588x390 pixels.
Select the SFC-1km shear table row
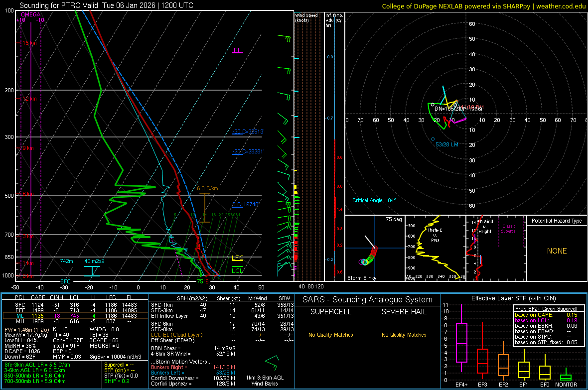[x=222, y=305]
